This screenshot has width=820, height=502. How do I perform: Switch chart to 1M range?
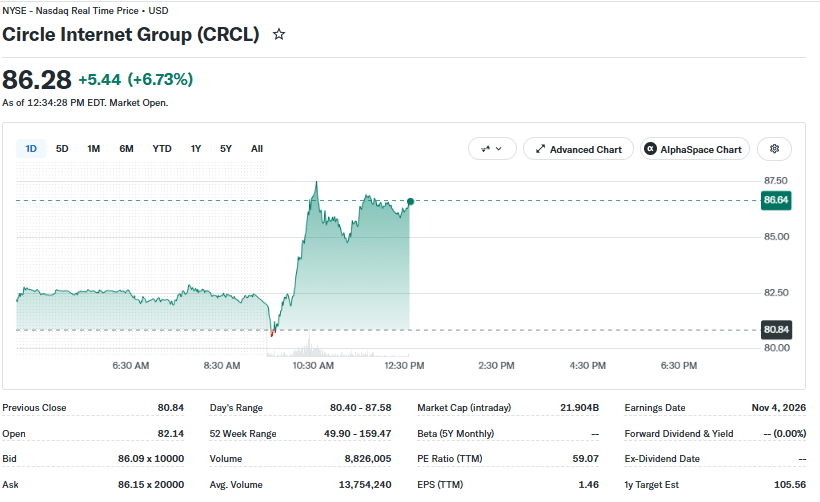coord(94,149)
